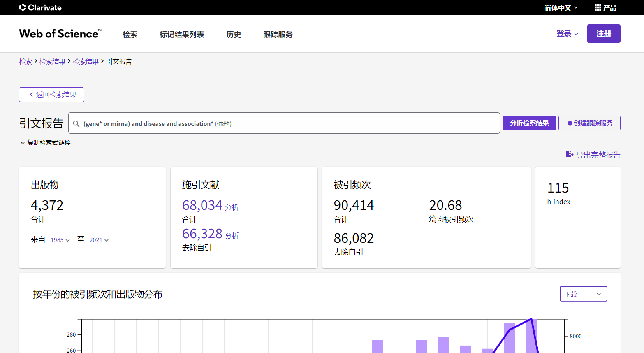Click 分析 next to 68,034
644x353 pixels.
coord(232,207)
